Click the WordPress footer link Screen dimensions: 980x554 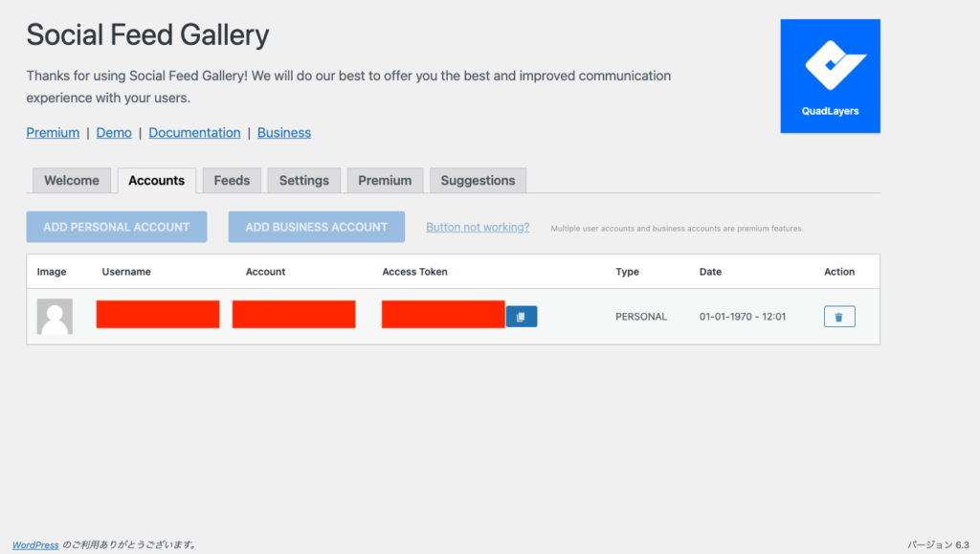click(35, 544)
